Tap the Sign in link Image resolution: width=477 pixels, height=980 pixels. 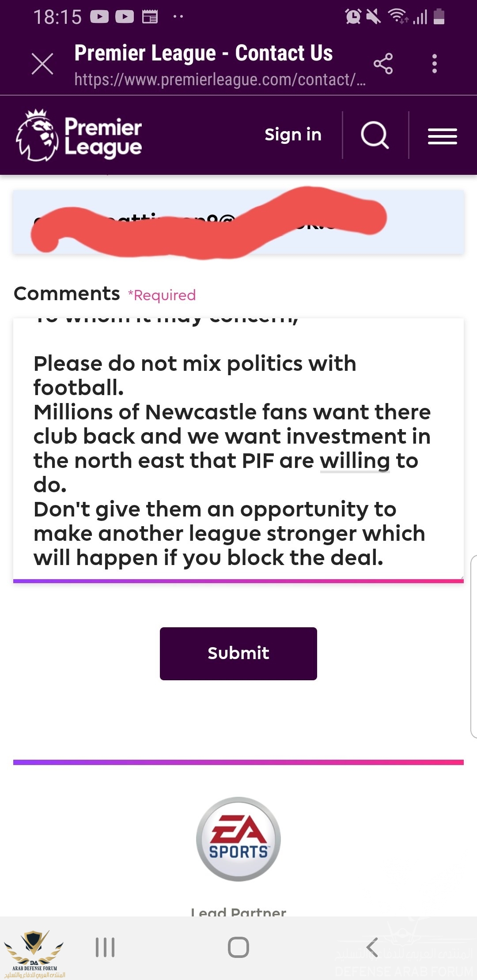coord(293,135)
